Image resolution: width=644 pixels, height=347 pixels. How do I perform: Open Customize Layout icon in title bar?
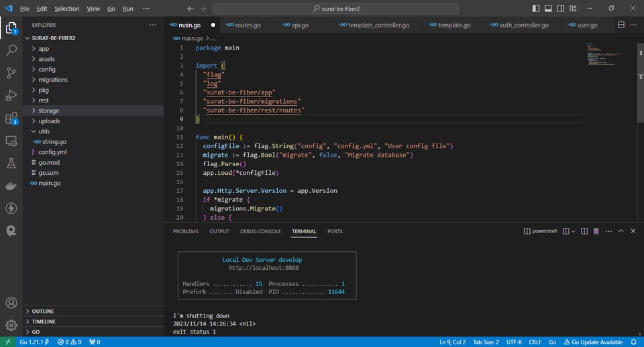click(573, 9)
